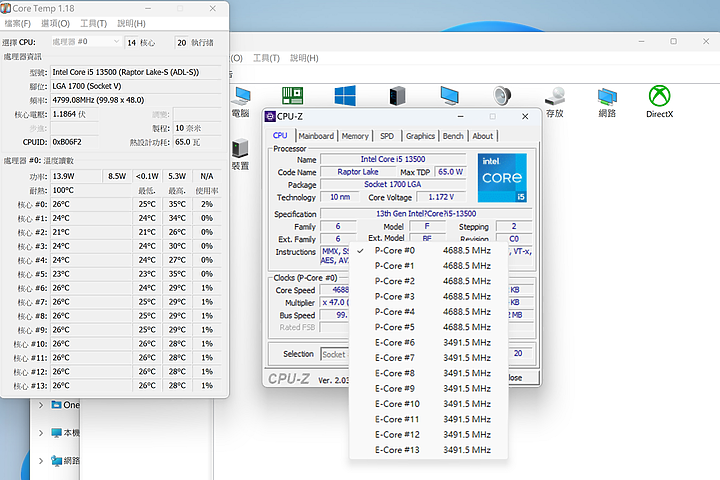
Task: Minimize the Core Temp window
Action: click(148, 8)
